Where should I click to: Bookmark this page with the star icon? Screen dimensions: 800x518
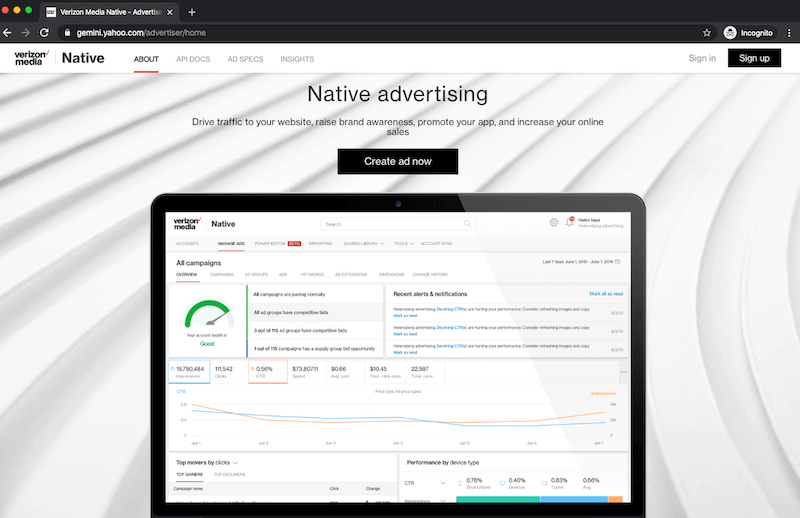707,33
